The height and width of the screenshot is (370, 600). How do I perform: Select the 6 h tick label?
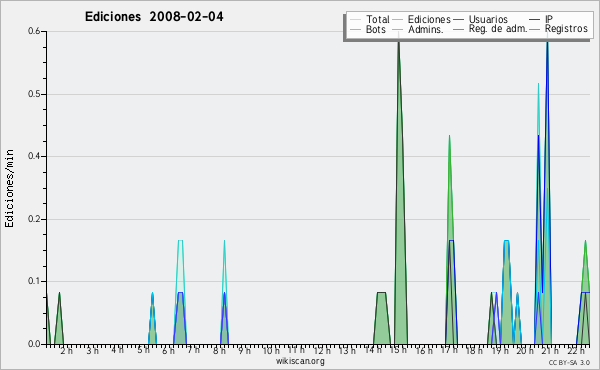point(168,350)
